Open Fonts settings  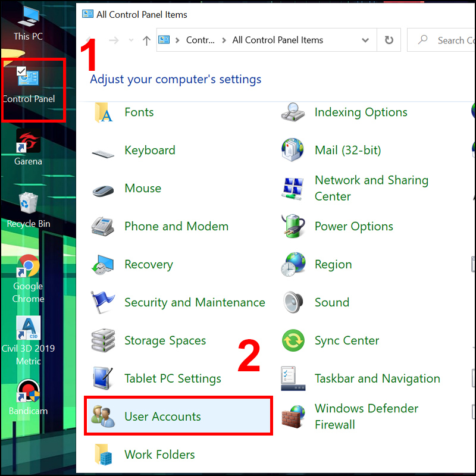coord(139,112)
